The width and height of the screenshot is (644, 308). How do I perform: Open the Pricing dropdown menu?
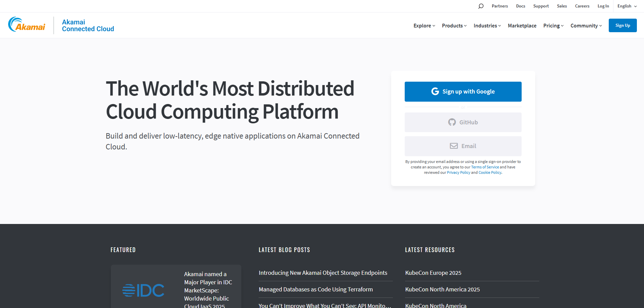pyautogui.click(x=553, y=26)
